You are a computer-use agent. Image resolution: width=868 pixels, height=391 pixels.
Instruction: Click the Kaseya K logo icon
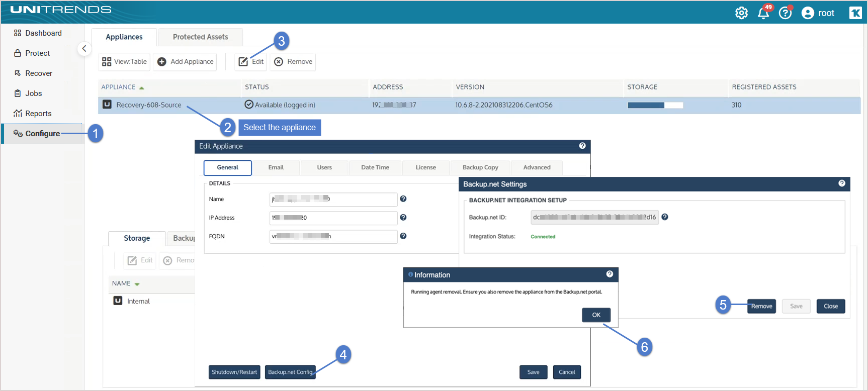pyautogui.click(x=855, y=13)
